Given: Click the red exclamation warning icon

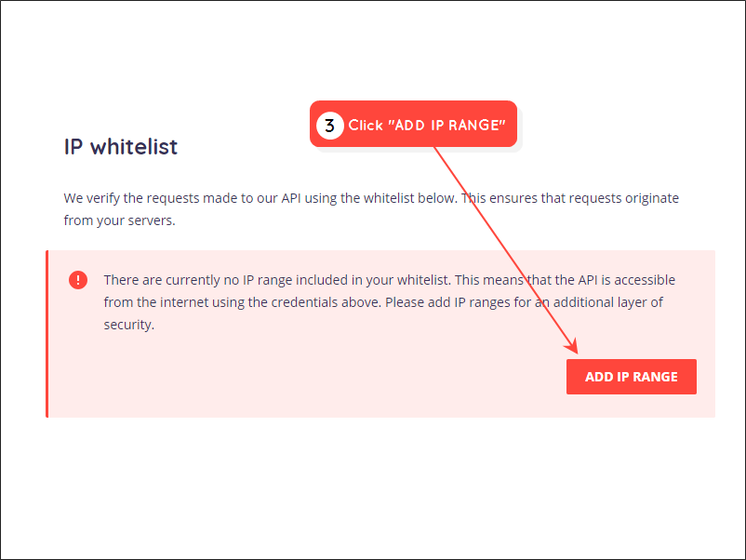Looking at the screenshot, I should point(78,280).
